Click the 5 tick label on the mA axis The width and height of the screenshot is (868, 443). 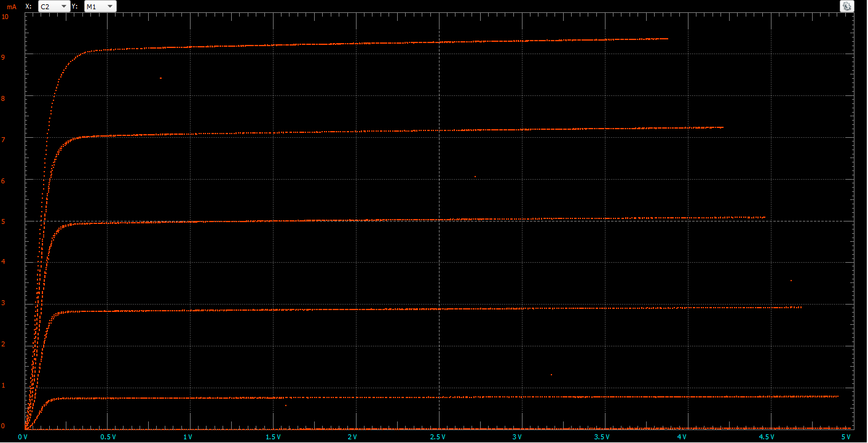[4, 221]
